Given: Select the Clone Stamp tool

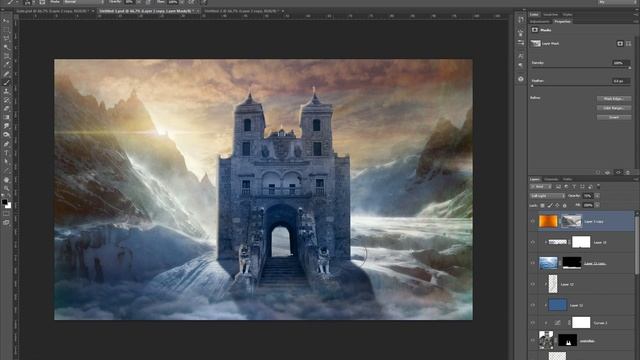Looking at the screenshot, I should click(6, 91).
